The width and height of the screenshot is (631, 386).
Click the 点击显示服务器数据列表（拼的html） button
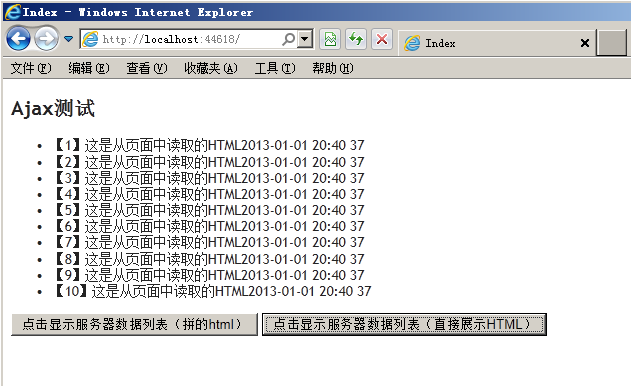pyautogui.click(x=134, y=324)
